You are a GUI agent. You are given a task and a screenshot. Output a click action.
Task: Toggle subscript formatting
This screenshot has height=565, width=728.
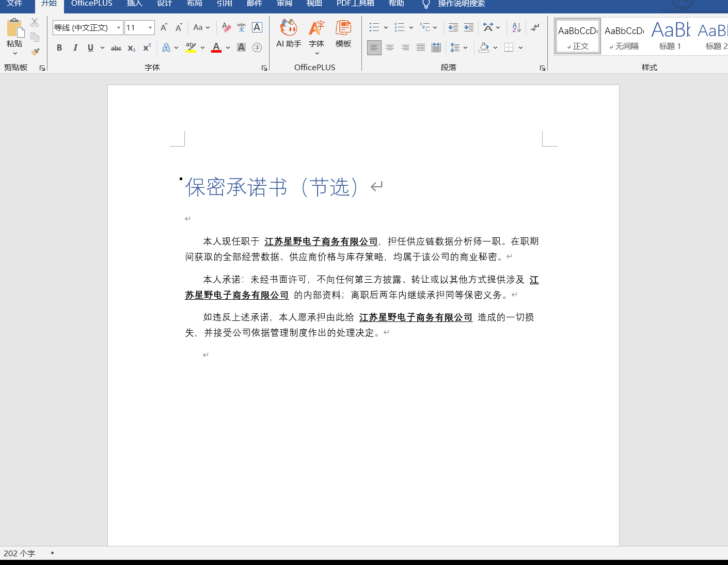tap(132, 47)
